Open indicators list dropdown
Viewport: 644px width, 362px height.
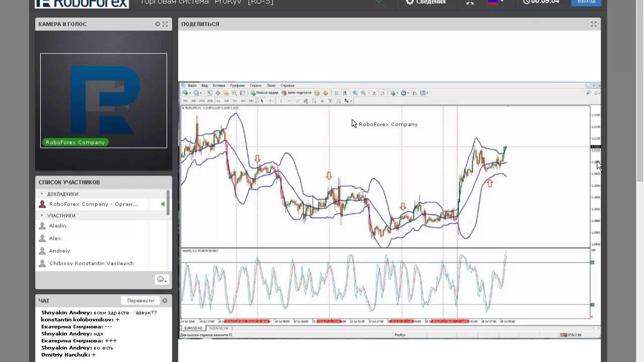pyautogui.click(x=394, y=93)
